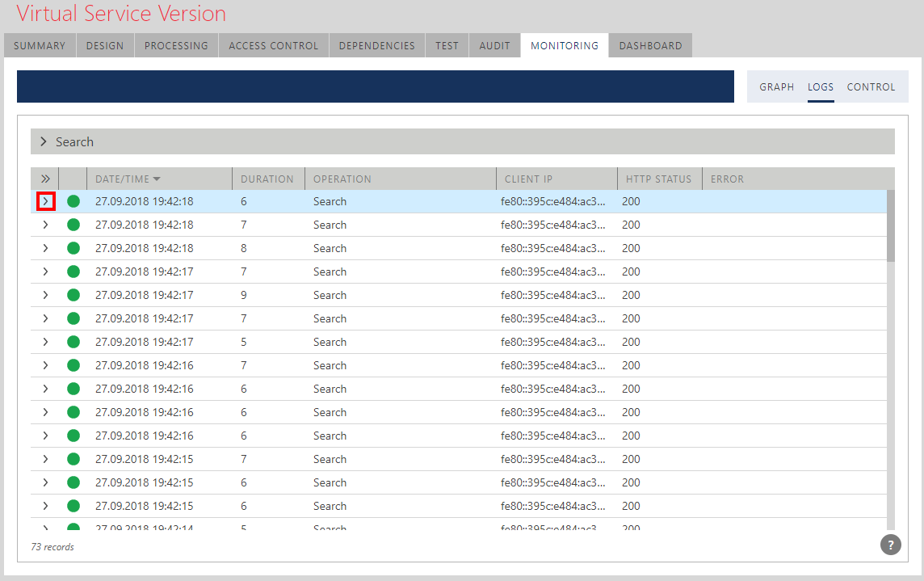Image resolution: width=924 pixels, height=581 pixels.
Task: Switch to the SUMMARY tab
Action: pos(40,45)
